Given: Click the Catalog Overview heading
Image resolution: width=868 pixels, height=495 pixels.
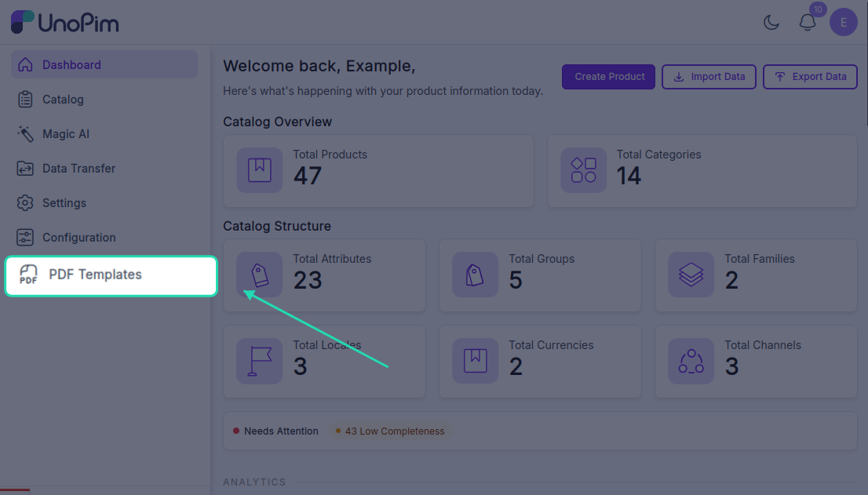Looking at the screenshot, I should pos(277,122).
